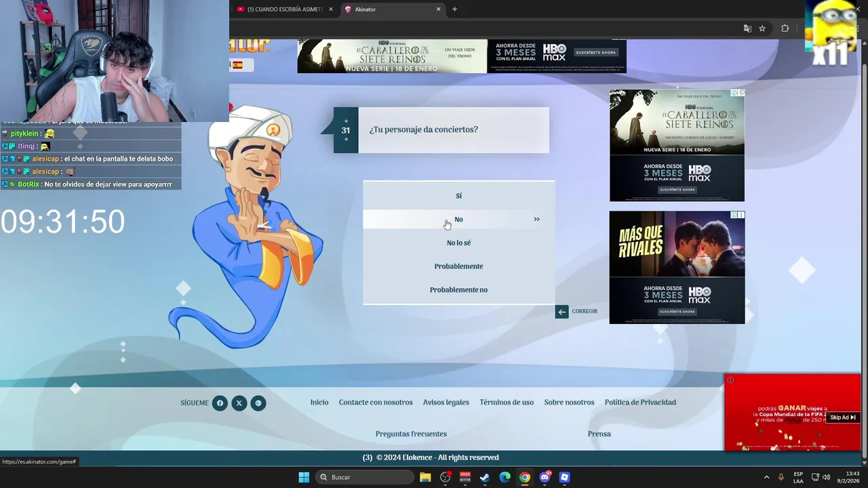Viewport: 868px width, 488px height.
Task: Open Steam from the taskbar
Action: click(485, 477)
